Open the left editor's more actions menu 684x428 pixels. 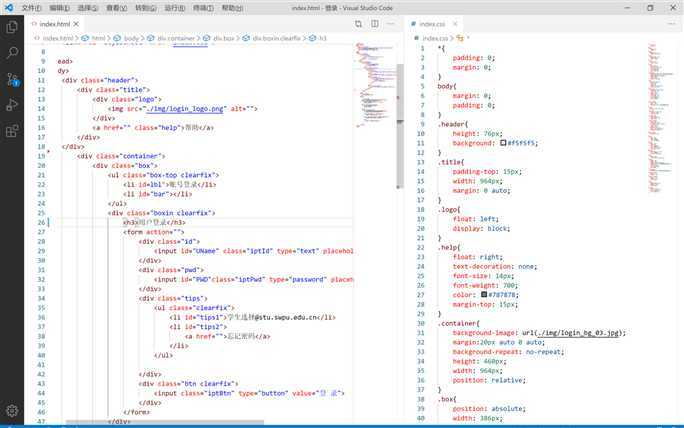pos(391,24)
